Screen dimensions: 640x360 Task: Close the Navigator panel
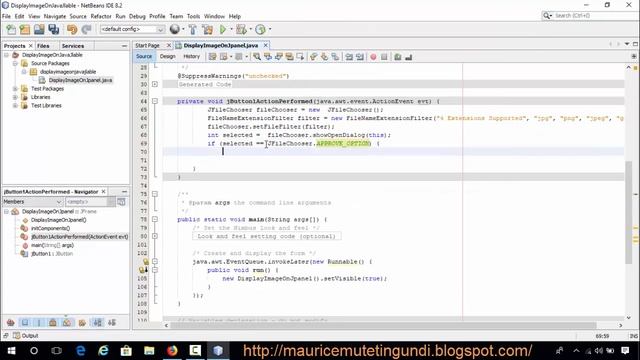tap(104, 191)
